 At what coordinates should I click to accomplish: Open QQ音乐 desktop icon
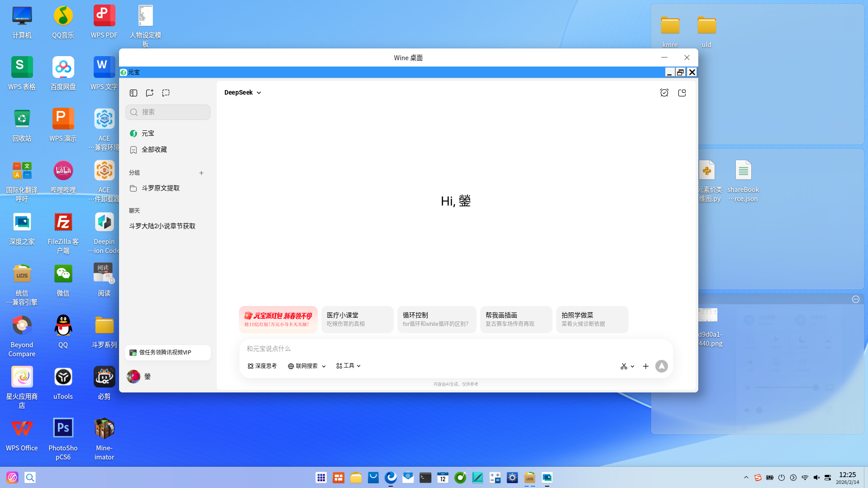[x=63, y=22]
